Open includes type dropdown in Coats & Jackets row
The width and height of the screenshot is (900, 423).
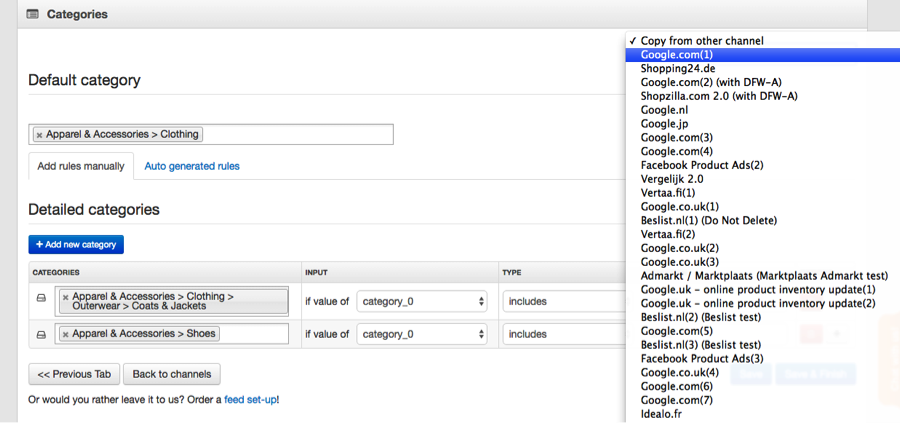[x=564, y=301]
